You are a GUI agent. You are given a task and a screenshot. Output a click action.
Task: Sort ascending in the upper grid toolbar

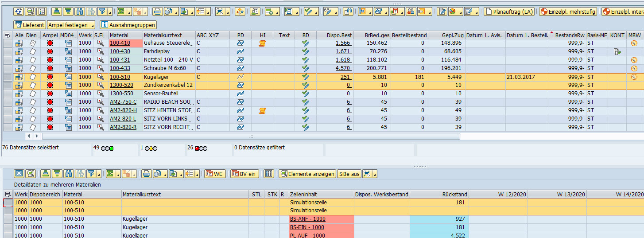click(57, 12)
